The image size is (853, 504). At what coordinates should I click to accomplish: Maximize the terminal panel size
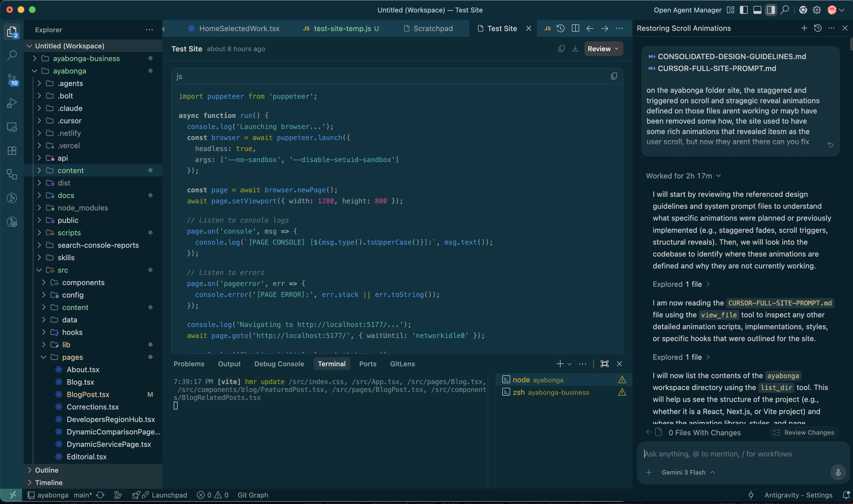pos(604,364)
